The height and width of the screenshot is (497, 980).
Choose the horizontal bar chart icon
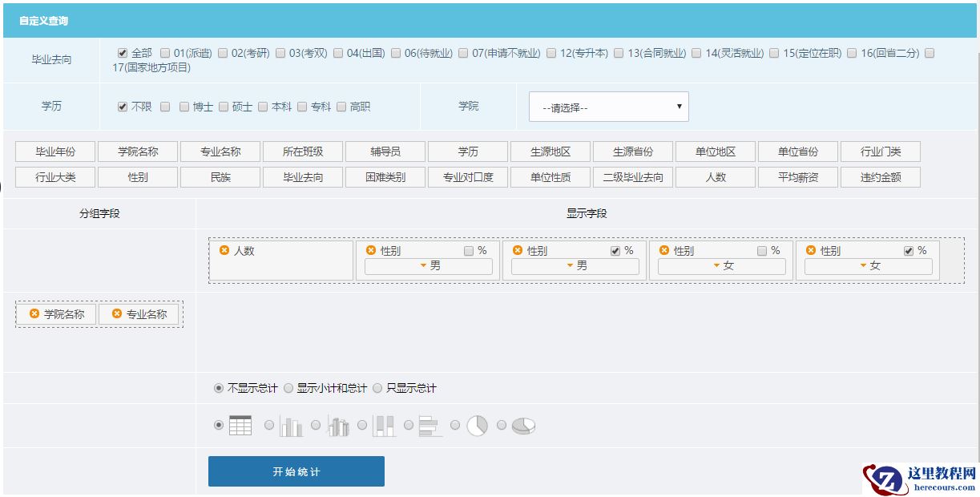pos(431,426)
